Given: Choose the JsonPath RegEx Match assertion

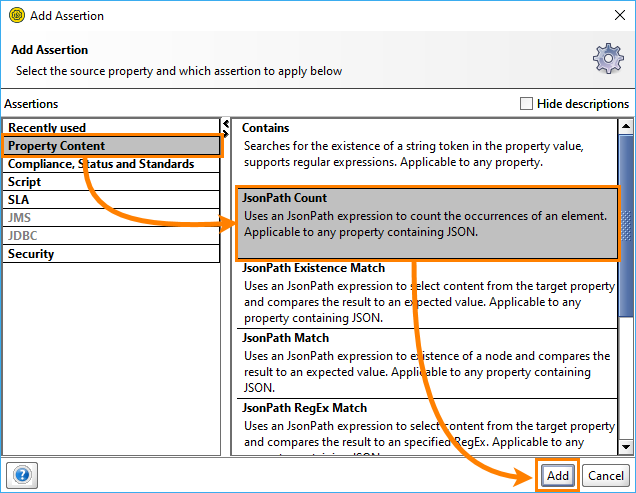Looking at the screenshot, I should [427, 427].
